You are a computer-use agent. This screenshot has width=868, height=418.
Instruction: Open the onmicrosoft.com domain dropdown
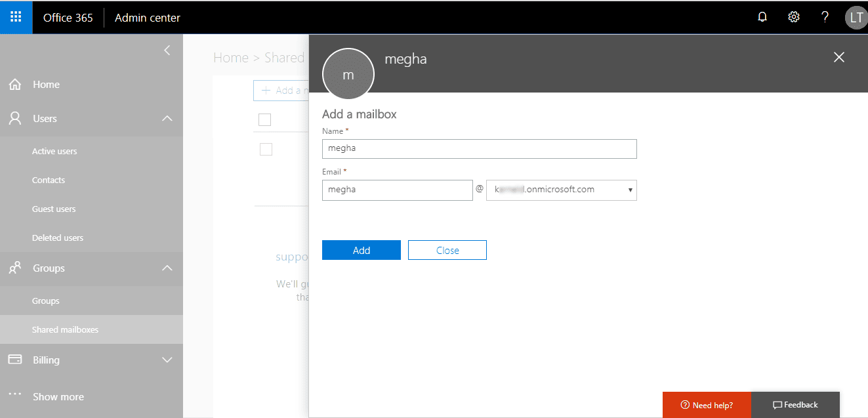[561, 190]
